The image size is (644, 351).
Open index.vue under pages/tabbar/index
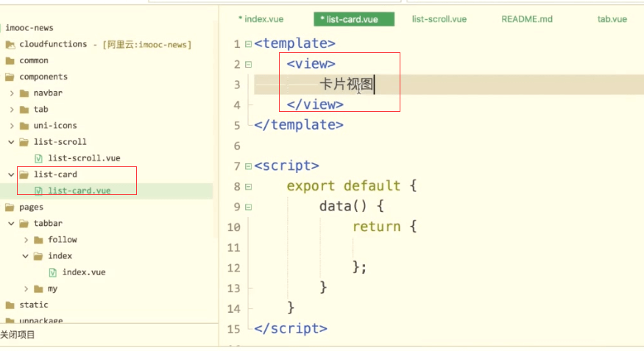(x=83, y=272)
